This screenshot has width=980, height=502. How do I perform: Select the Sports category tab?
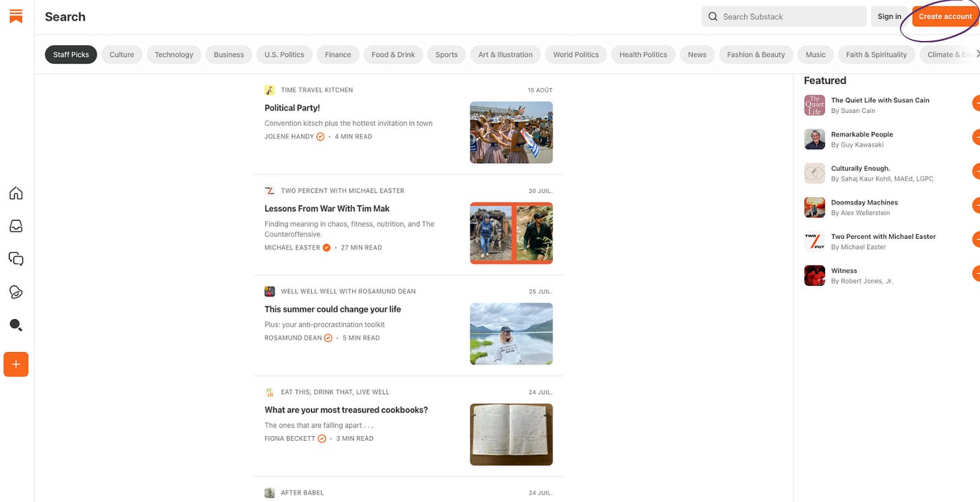(446, 55)
